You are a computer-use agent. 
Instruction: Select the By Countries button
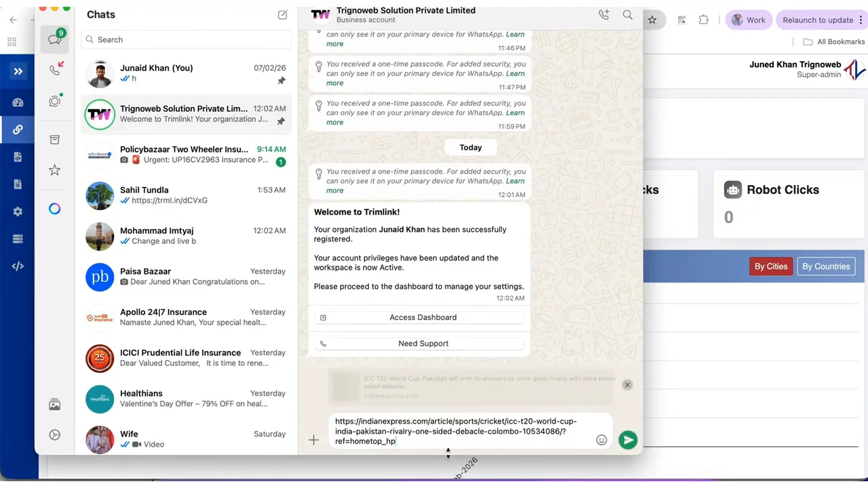tap(826, 266)
